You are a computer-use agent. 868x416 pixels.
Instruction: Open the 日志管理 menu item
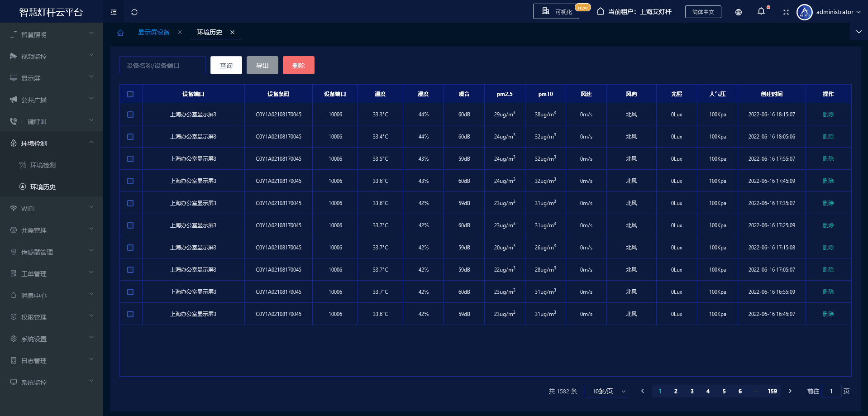pyautogui.click(x=52, y=361)
